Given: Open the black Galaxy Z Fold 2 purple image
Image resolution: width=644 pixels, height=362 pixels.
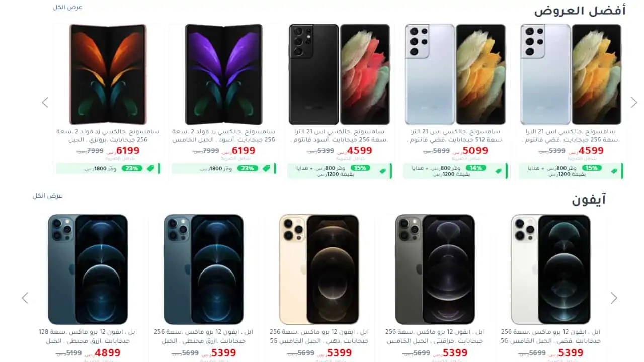Looking at the screenshot, I should [x=224, y=74].
